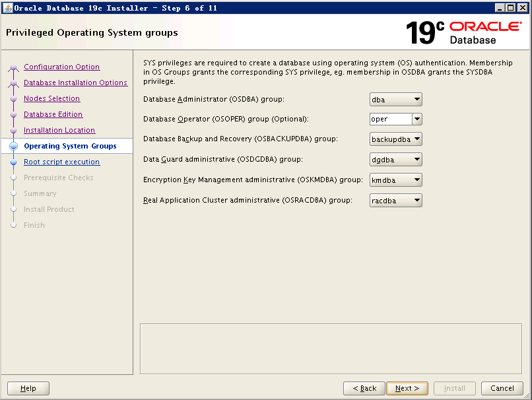Expand the OSBACKUPDBA backupdba dropdown
The width and height of the screenshot is (532, 400).
coord(395,139)
